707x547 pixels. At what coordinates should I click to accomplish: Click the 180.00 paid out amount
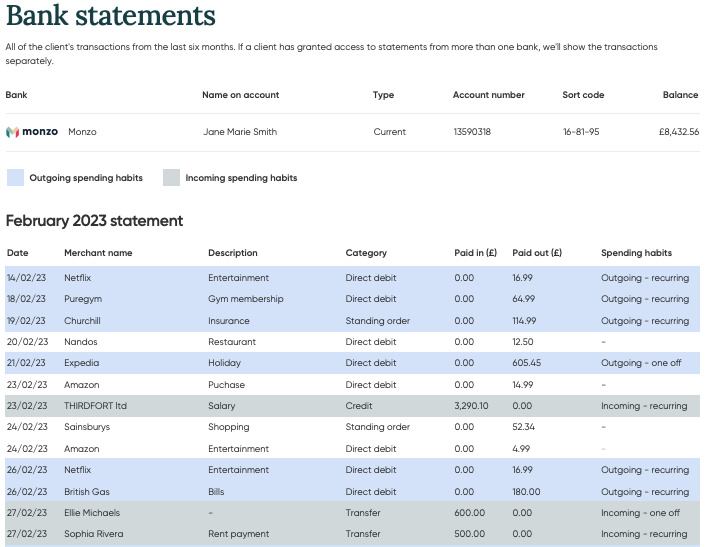pyautogui.click(x=526, y=492)
